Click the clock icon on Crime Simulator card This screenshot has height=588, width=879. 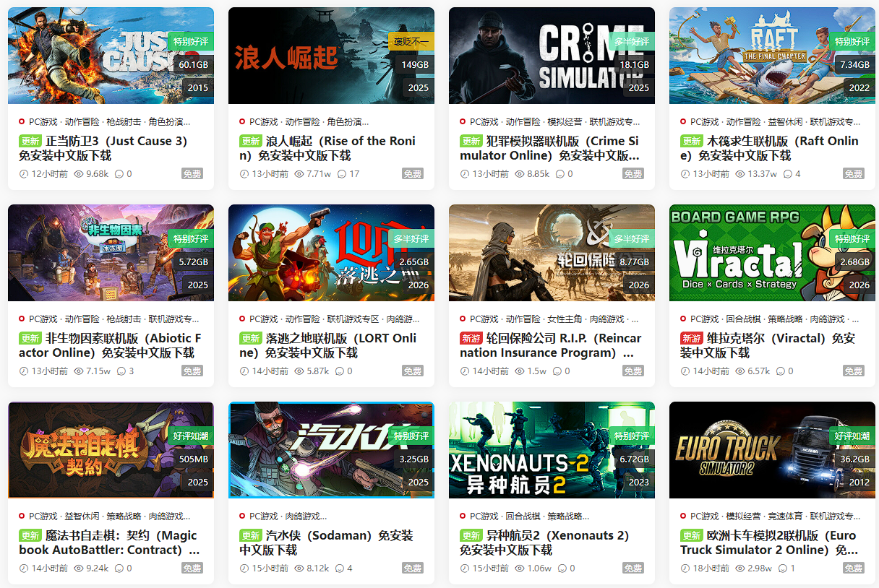465,174
